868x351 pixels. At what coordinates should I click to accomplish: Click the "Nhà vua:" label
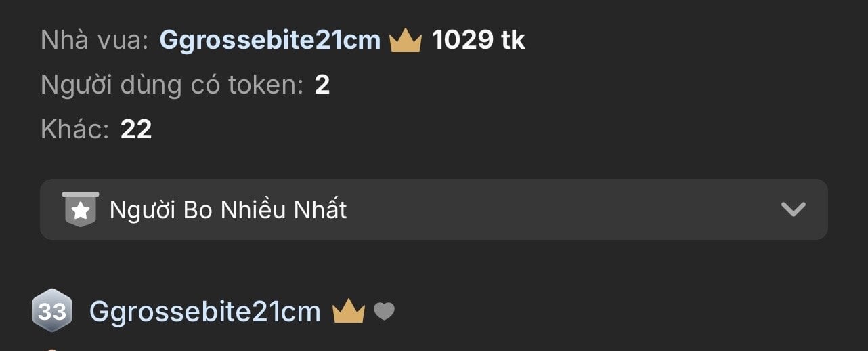[94, 41]
